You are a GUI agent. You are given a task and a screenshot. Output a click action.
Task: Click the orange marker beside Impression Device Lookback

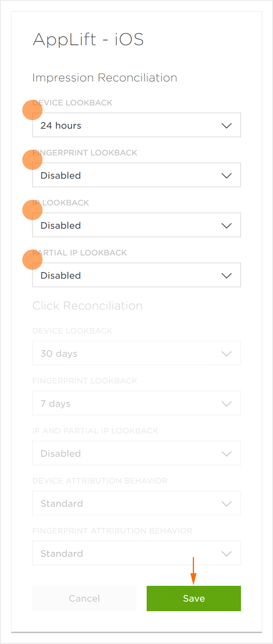click(32, 110)
